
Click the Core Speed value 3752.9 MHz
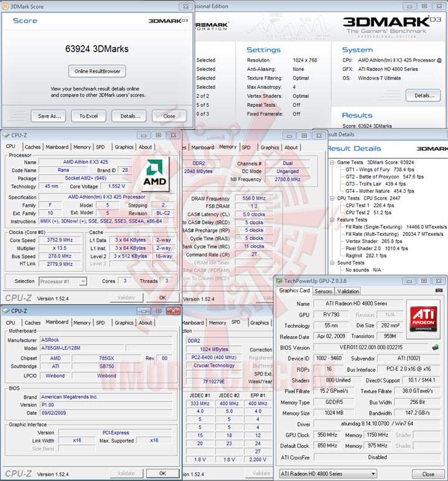point(60,240)
